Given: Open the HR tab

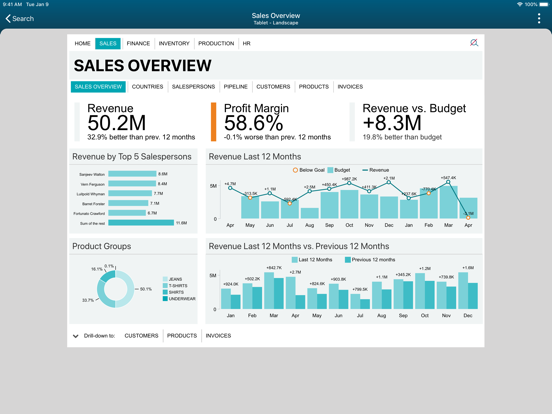Looking at the screenshot, I should tap(246, 43).
